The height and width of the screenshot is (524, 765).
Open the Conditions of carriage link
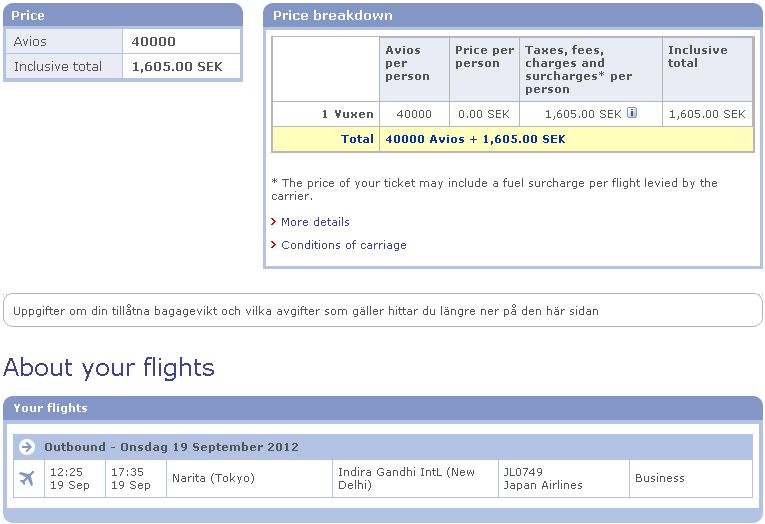click(343, 245)
